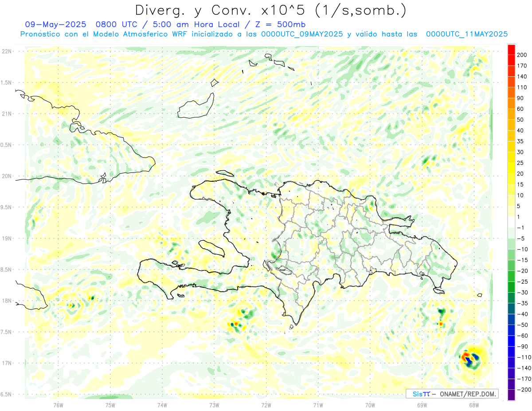The height and width of the screenshot is (411, 532).
Task: Click the '70W' longitude label
Action: pos(370,405)
